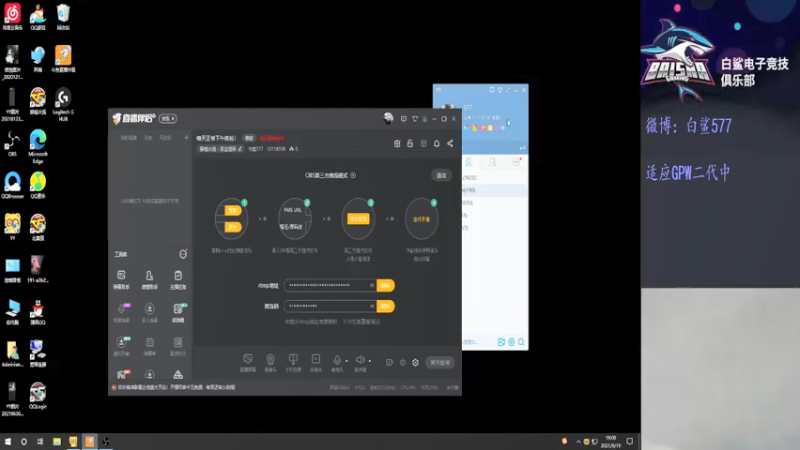Click the document icon next to the padlock
Image resolution: width=800 pixels, height=450 pixels.
(x=423, y=144)
